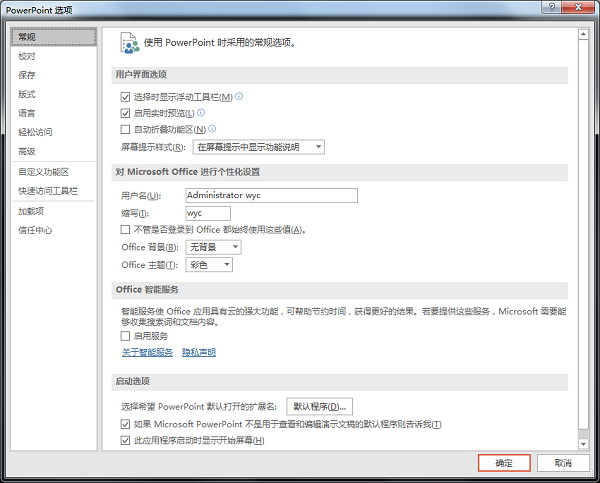The width and height of the screenshot is (600, 483).
Task: Open the Office 主题 dropdown
Action: pos(209,265)
